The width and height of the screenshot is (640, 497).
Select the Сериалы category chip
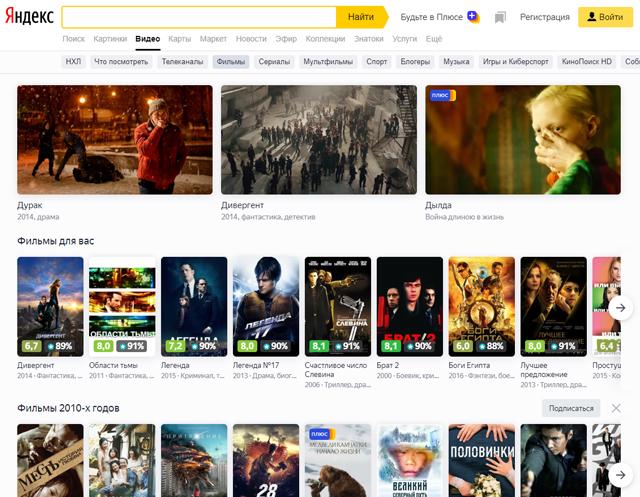274,62
